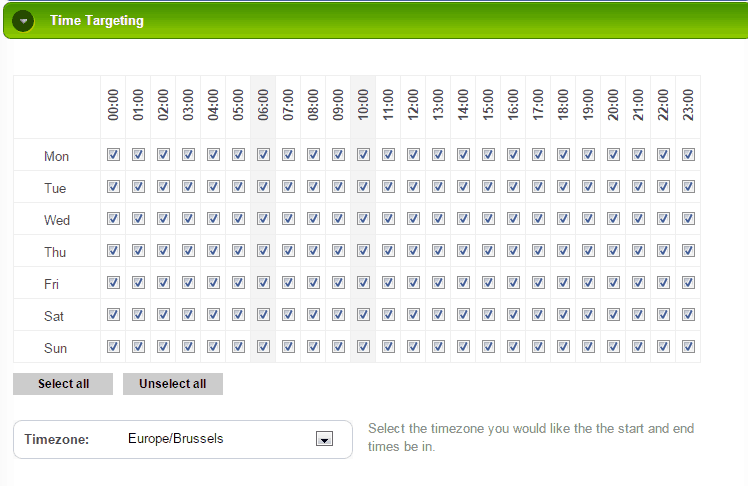Uncheck Monday 00:00 checkbox
Viewport: 748px width, 486px height.
coord(113,155)
